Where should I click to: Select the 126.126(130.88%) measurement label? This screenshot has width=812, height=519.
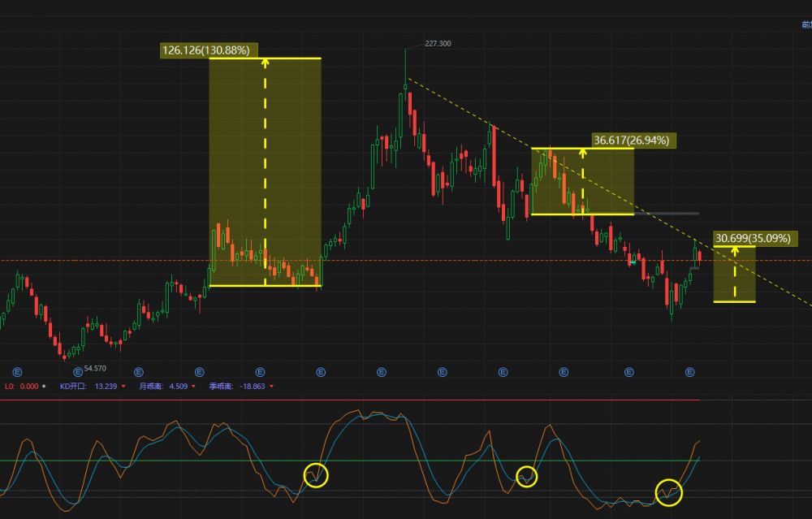[x=209, y=50]
